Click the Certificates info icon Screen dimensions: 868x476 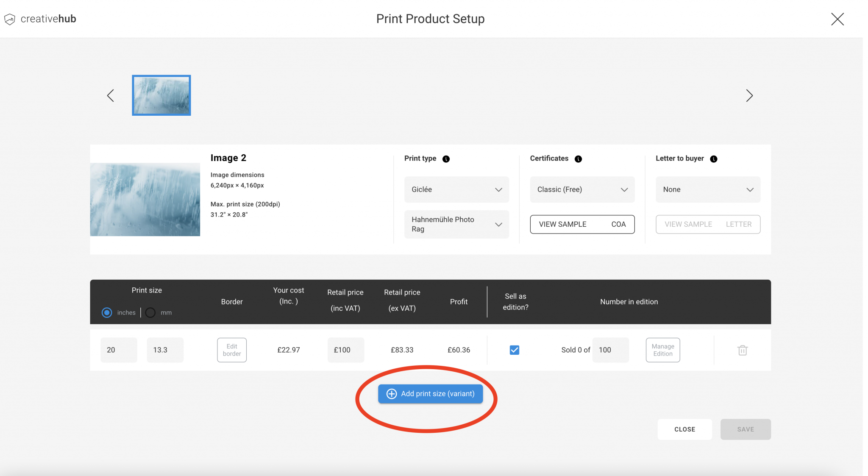pos(578,159)
